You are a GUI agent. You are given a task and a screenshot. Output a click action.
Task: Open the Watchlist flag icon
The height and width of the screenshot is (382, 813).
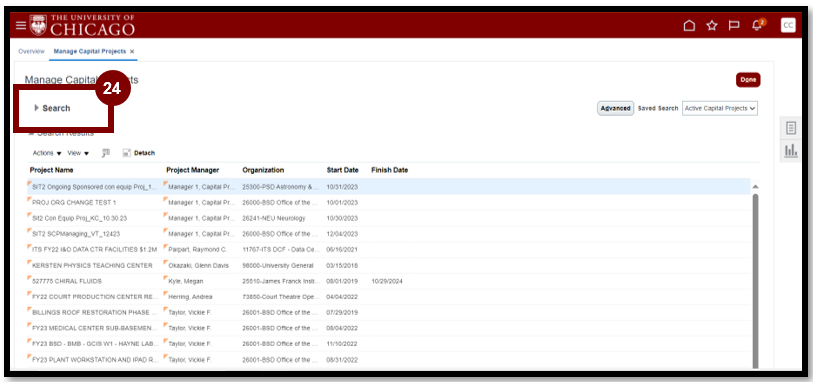(734, 25)
